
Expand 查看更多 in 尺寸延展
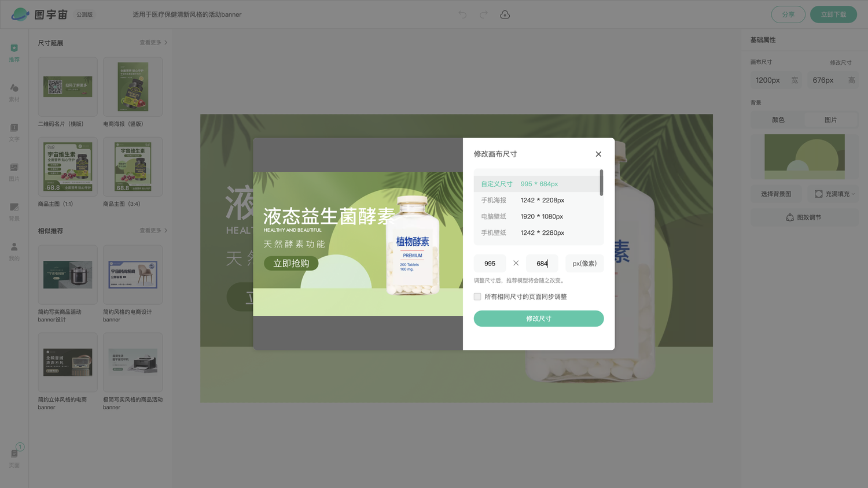153,42
